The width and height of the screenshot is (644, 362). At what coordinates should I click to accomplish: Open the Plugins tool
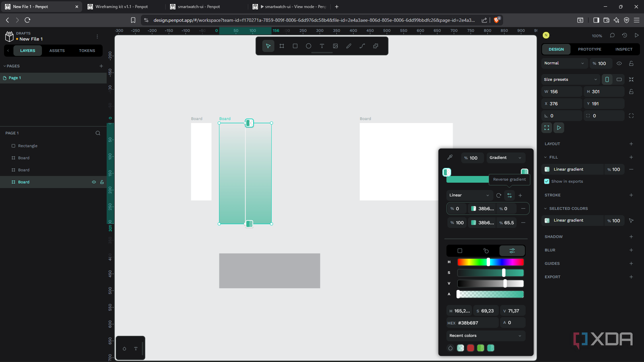[376, 46]
